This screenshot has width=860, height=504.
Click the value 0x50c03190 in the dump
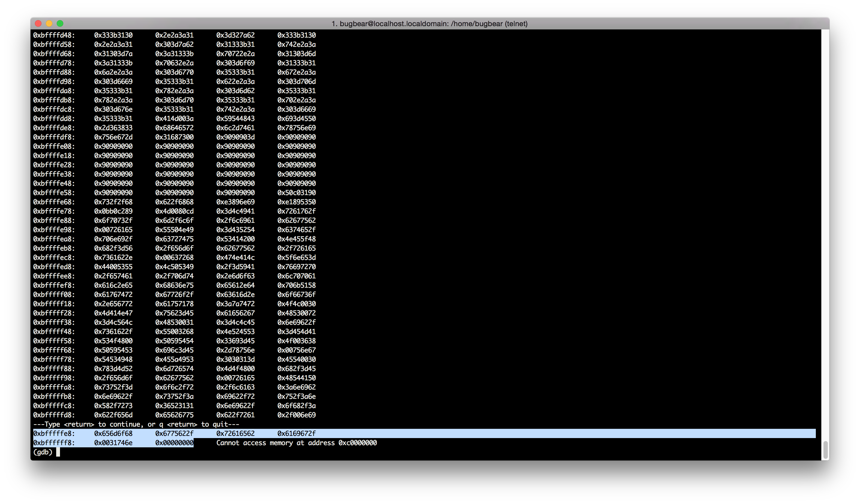pos(296,193)
